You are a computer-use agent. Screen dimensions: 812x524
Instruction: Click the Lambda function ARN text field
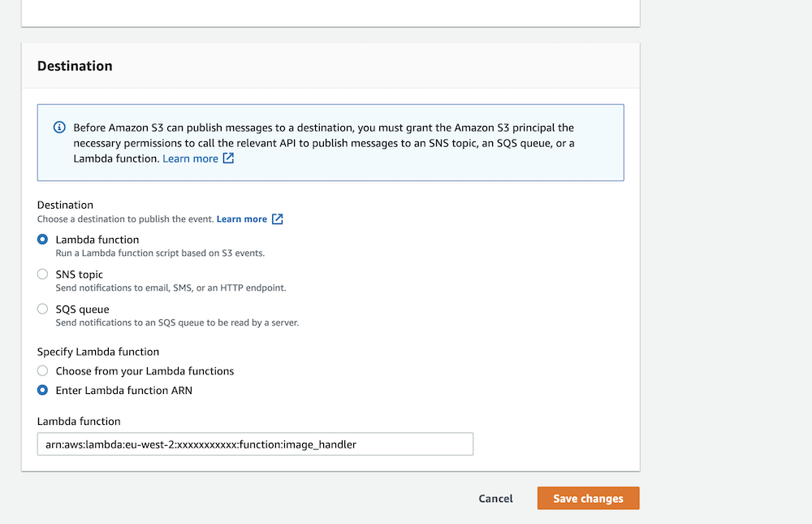[255, 444]
